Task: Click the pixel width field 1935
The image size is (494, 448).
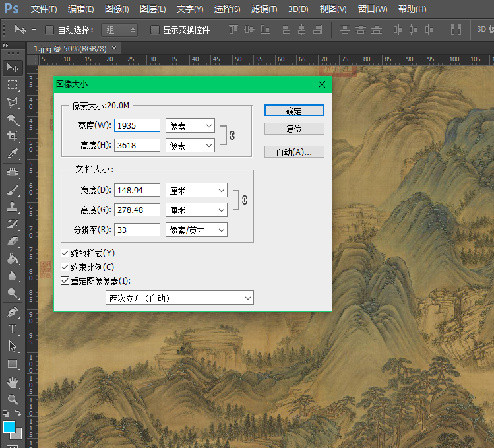Action: 137,125
